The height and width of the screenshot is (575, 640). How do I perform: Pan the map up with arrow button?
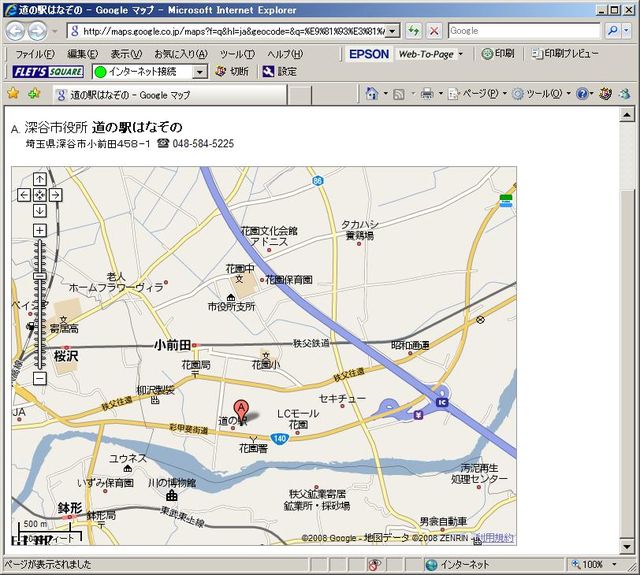(x=40, y=180)
